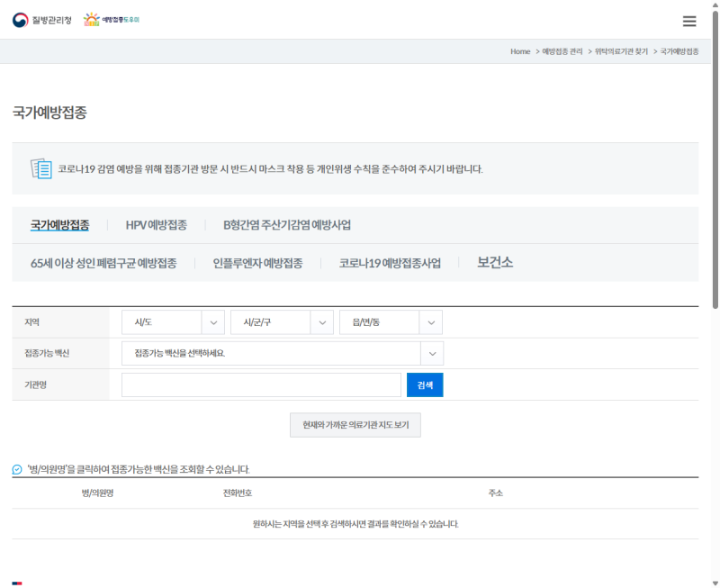Switch to the HPV 예방접종 tab
This screenshot has height=588, width=720.
[x=156, y=224]
